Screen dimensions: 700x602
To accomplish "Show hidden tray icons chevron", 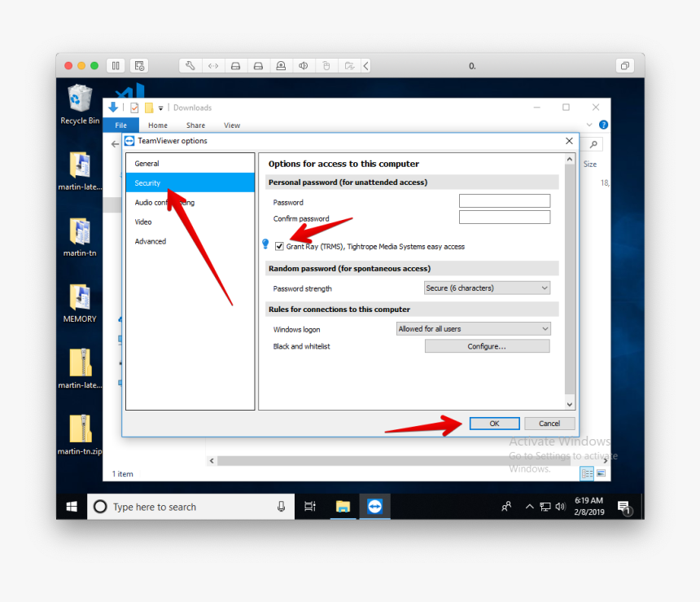I will [529, 507].
